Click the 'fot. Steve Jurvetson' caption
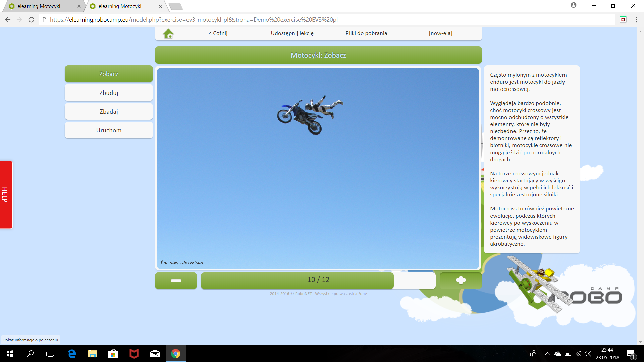Image resolution: width=644 pixels, height=362 pixels. (x=182, y=262)
